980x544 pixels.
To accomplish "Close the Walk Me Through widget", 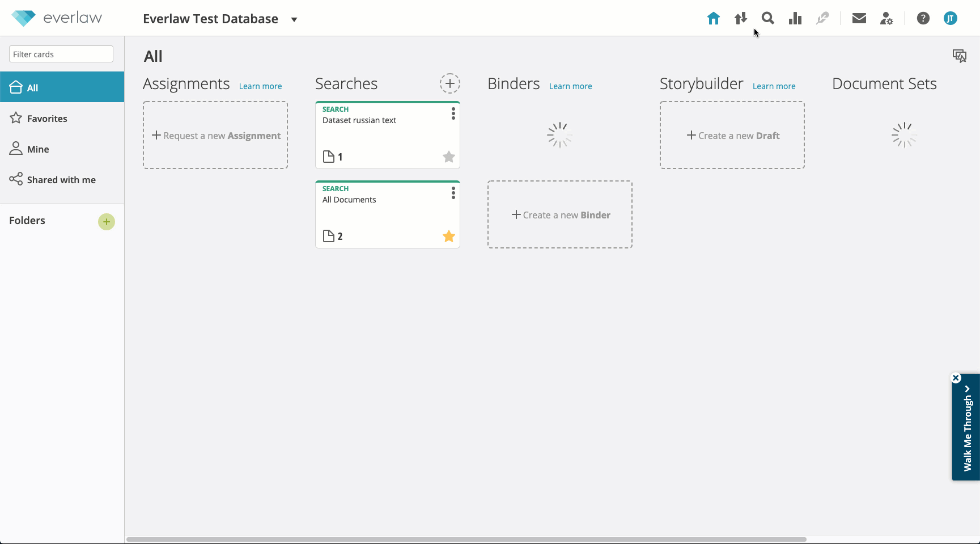I will (956, 378).
